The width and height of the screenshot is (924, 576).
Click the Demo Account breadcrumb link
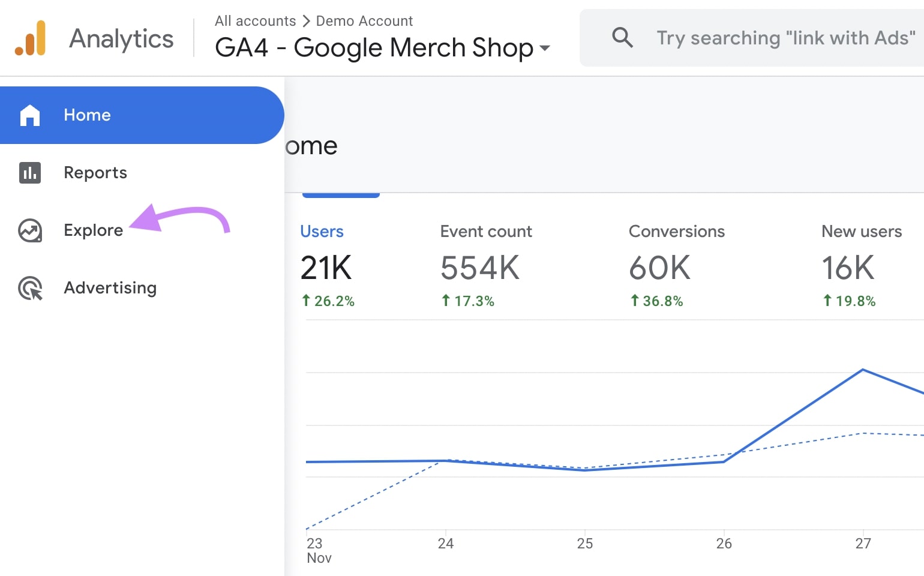pyautogui.click(x=364, y=21)
